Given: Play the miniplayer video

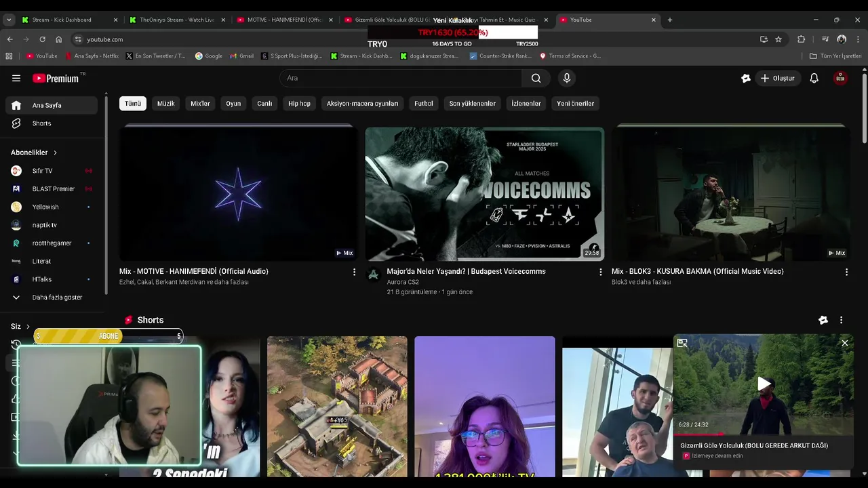Looking at the screenshot, I should click(x=764, y=384).
